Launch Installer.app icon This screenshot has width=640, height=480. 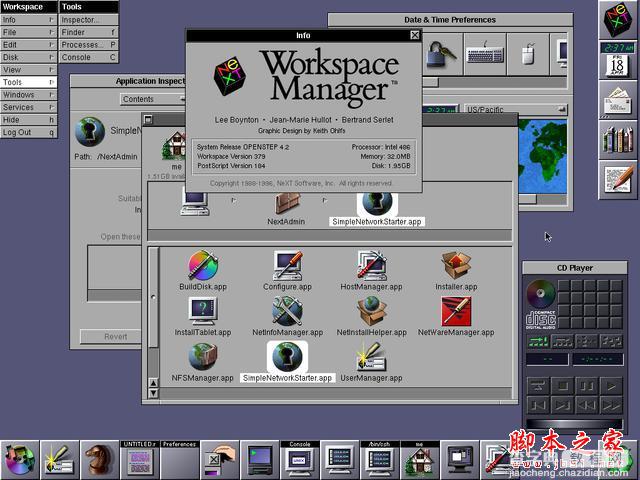[x=456, y=266]
